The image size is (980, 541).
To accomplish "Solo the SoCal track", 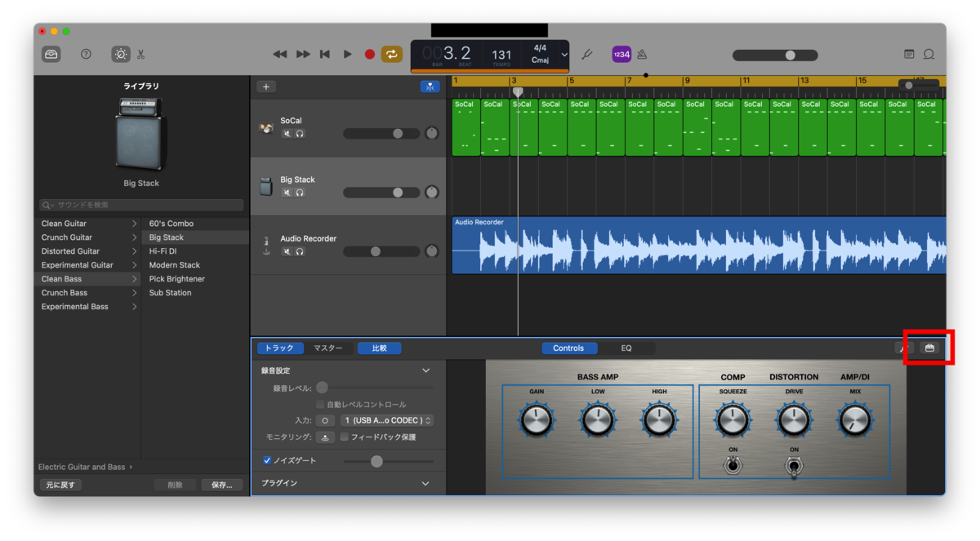I will pos(300,134).
